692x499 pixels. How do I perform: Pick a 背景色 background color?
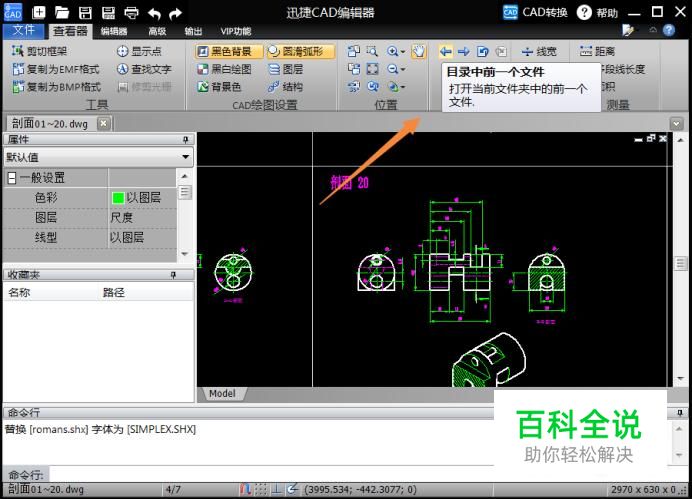point(219,87)
